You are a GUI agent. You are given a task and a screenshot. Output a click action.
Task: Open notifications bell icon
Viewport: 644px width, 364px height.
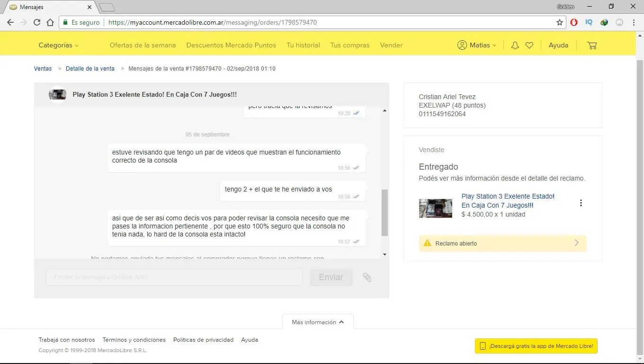(515, 45)
